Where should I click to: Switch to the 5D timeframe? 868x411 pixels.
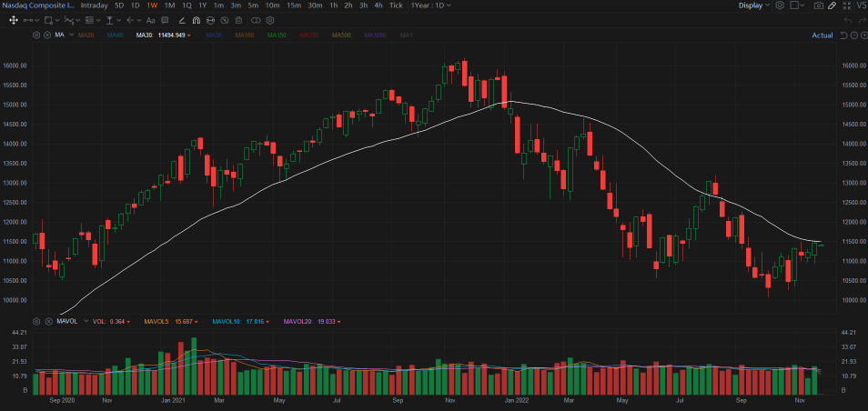click(x=119, y=5)
